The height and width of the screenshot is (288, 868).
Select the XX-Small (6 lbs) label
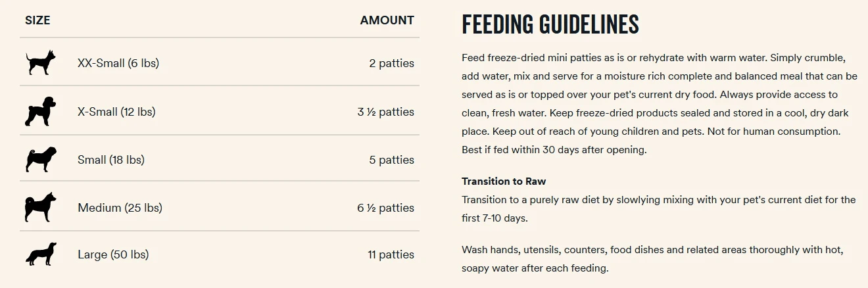(x=118, y=63)
